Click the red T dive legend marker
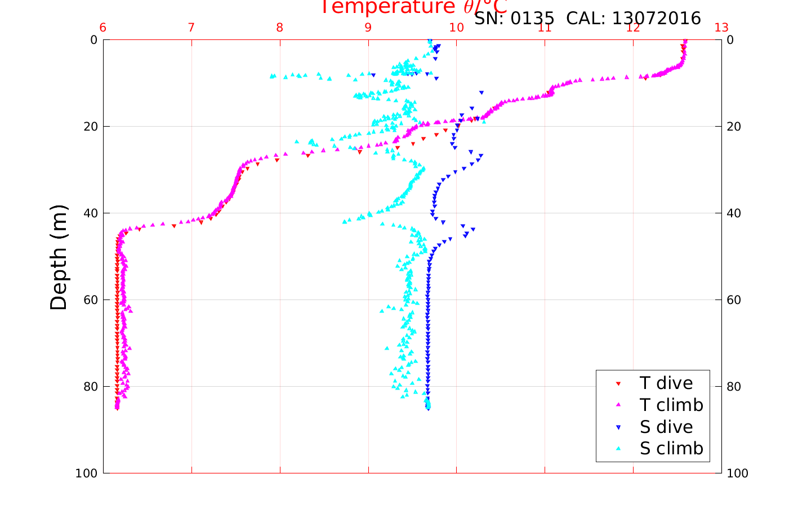Viewport: 798px width, 532px height. tap(618, 383)
